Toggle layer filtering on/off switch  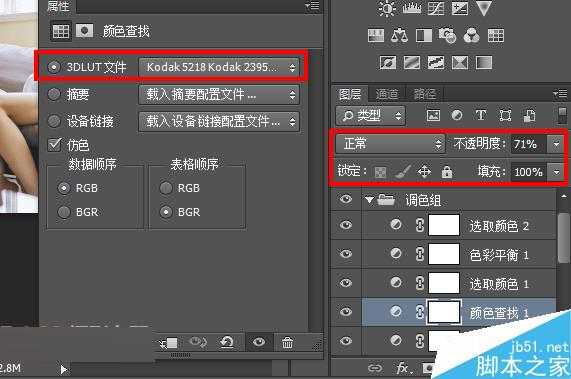pyautogui.click(x=562, y=116)
